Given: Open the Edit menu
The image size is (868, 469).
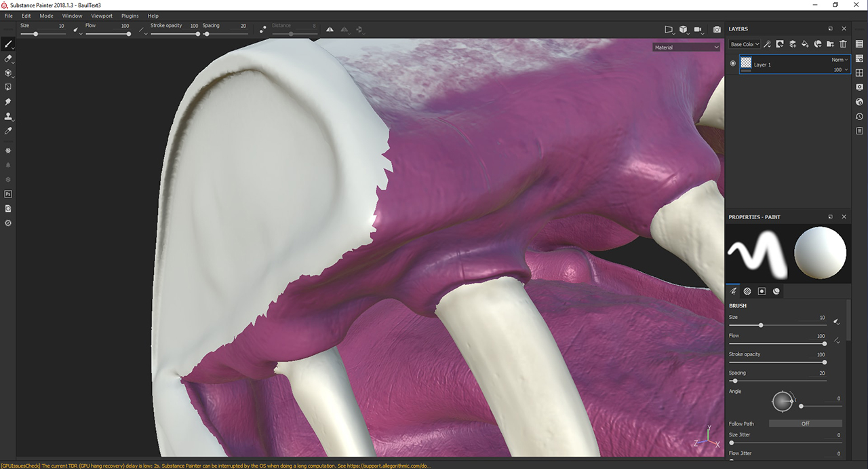Looking at the screenshot, I should (26, 16).
